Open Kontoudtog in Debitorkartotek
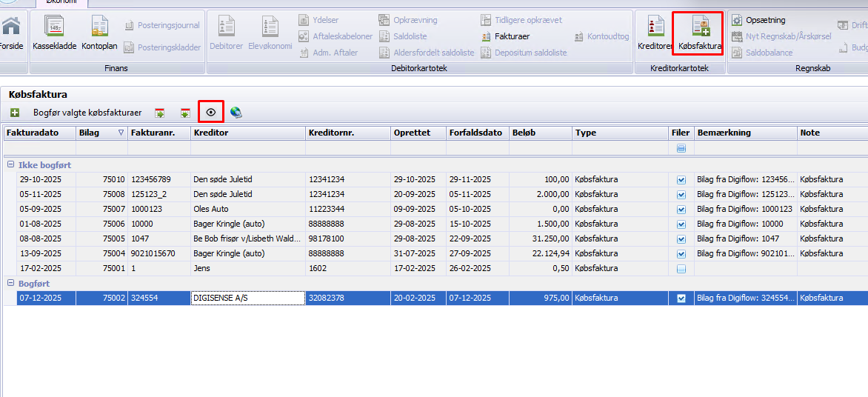This screenshot has width=868, height=397. [x=601, y=36]
